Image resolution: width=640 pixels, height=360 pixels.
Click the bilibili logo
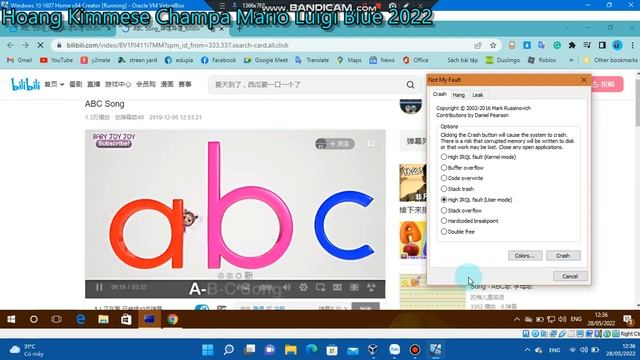(25, 84)
